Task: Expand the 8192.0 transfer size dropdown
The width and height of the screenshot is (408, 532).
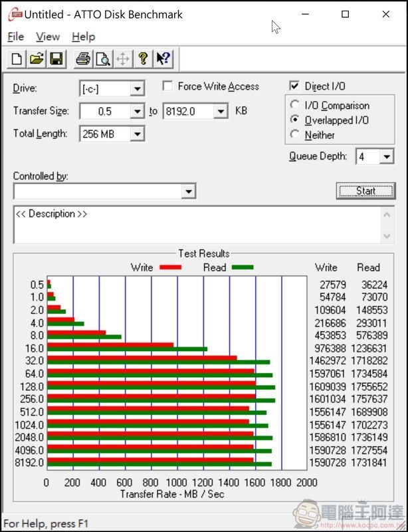Action: pos(221,111)
